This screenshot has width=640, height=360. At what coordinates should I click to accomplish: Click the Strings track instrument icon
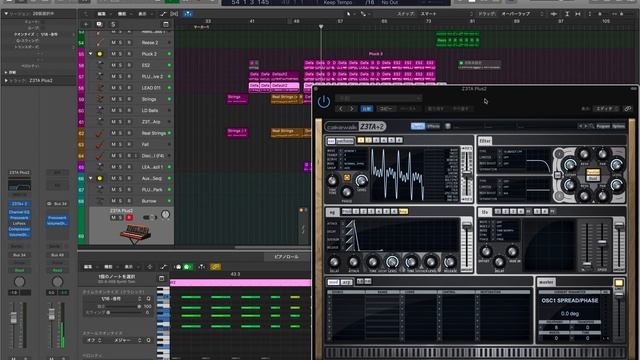click(x=100, y=99)
